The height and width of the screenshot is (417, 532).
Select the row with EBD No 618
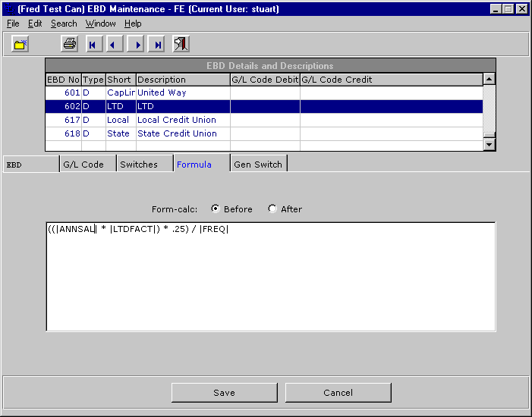pyautogui.click(x=264, y=133)
